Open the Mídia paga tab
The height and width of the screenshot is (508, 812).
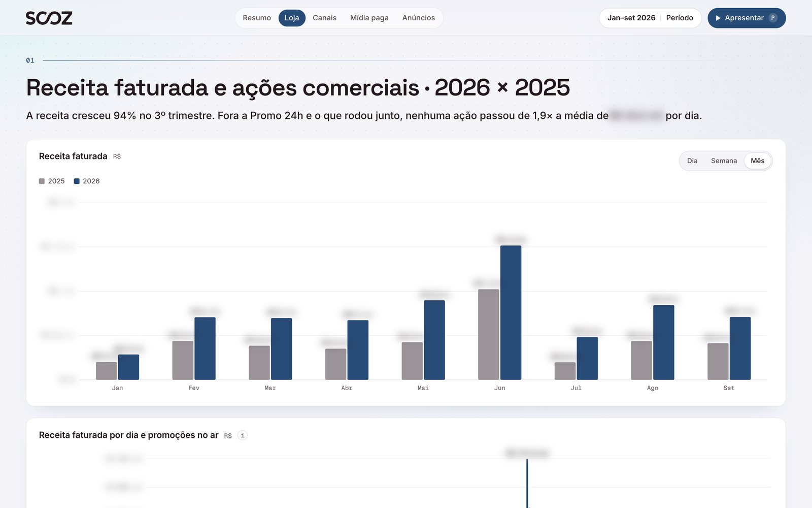[369, 18]
